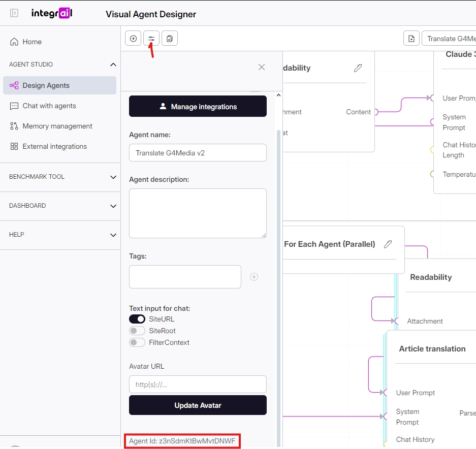Open Chat with agents page
This screenshot has width=476, height=449.
(49, 106)
